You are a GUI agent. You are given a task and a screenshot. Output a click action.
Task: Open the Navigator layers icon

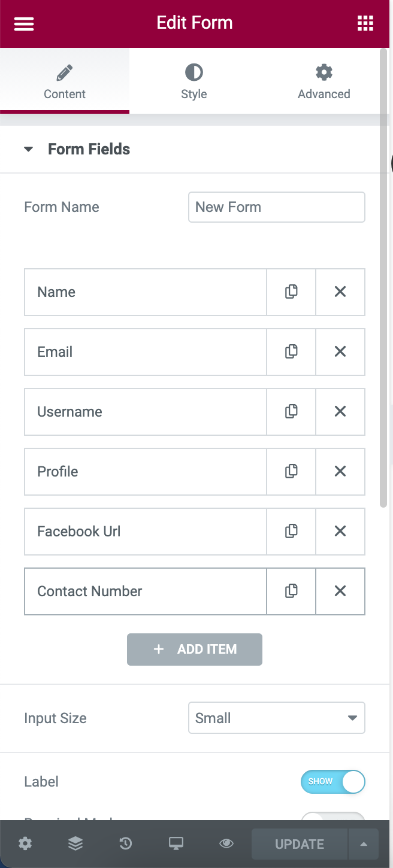[75, 844]
